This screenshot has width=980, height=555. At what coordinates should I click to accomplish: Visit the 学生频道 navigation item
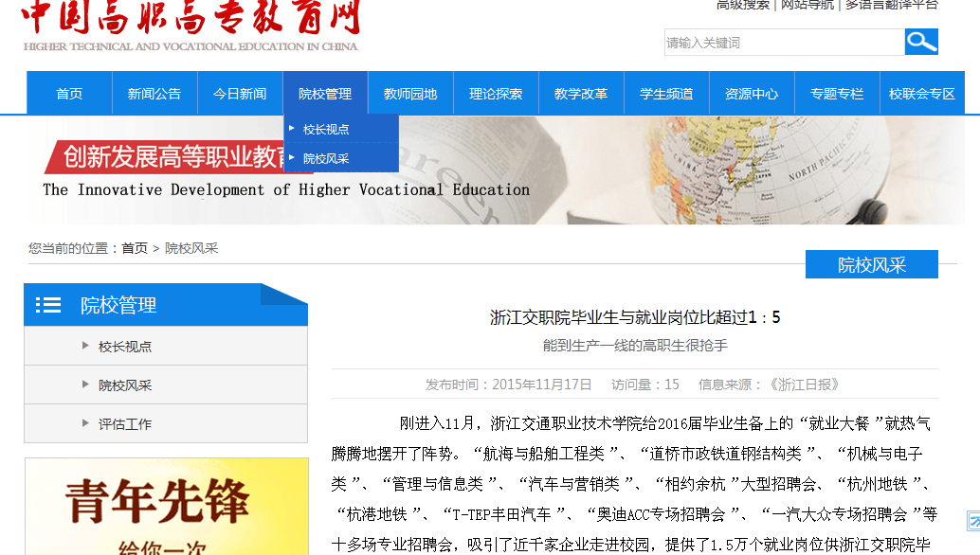(x=666, y=94)
